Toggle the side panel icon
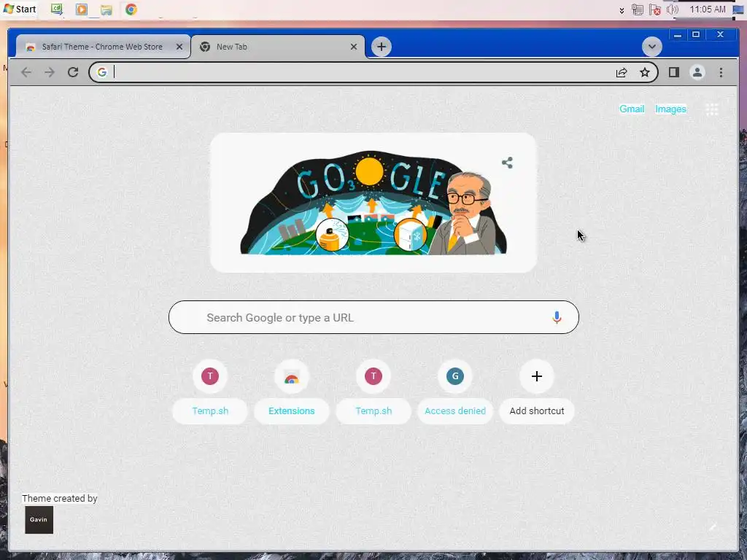747x560 pixels. coord(673,72)
